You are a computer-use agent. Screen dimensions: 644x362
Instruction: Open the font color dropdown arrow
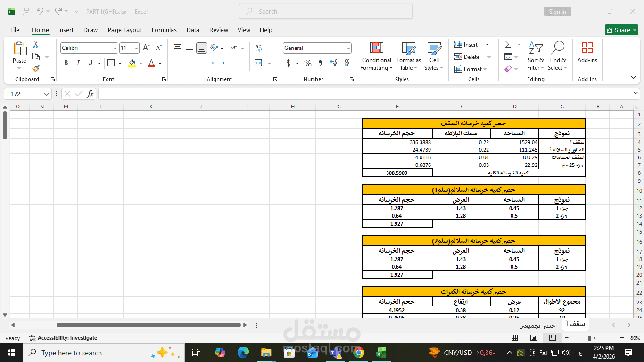click(x=160, y=63)
